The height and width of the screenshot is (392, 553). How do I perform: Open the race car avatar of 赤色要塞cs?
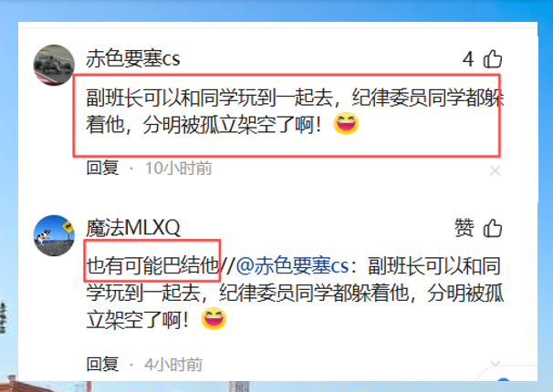54,65
